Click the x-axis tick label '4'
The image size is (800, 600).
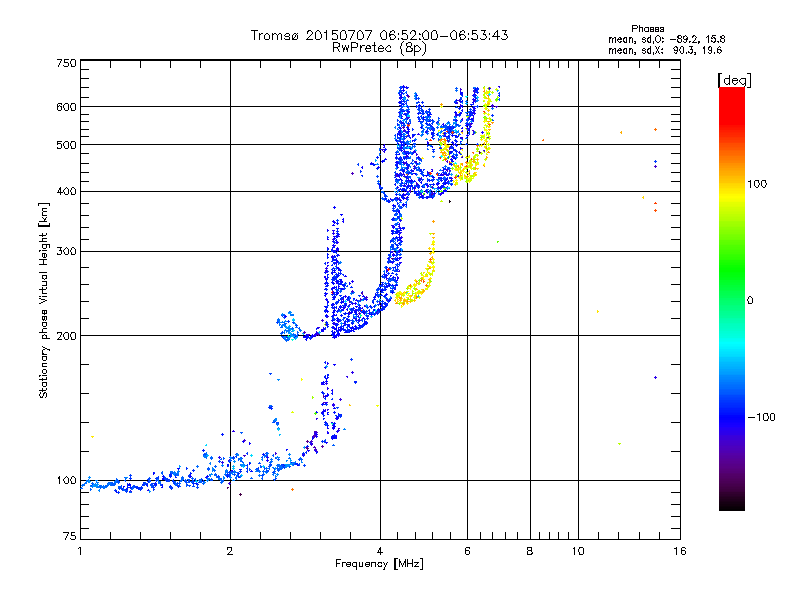tap(380, 551)
